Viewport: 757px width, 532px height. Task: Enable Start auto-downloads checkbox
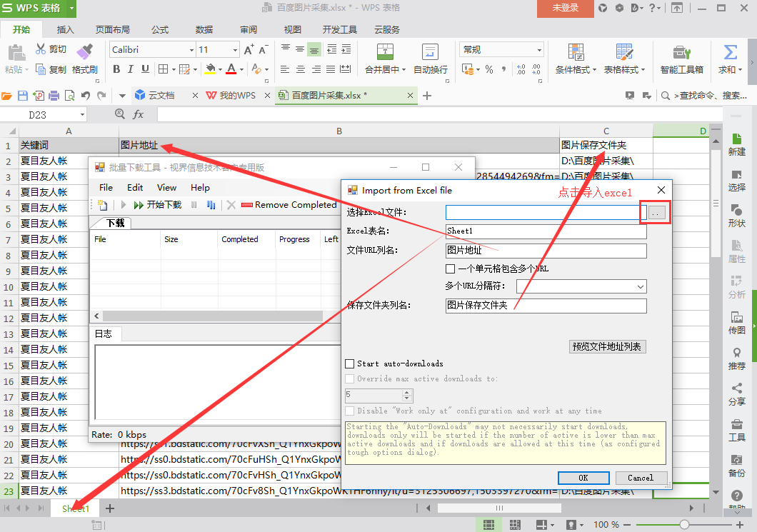pos(350,363)
